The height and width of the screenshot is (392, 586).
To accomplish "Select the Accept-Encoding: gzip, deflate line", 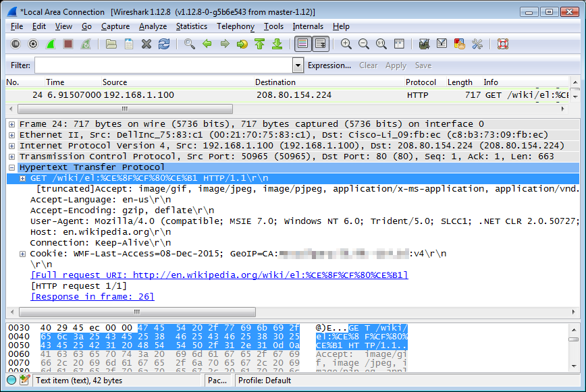I will click(122, 211).
